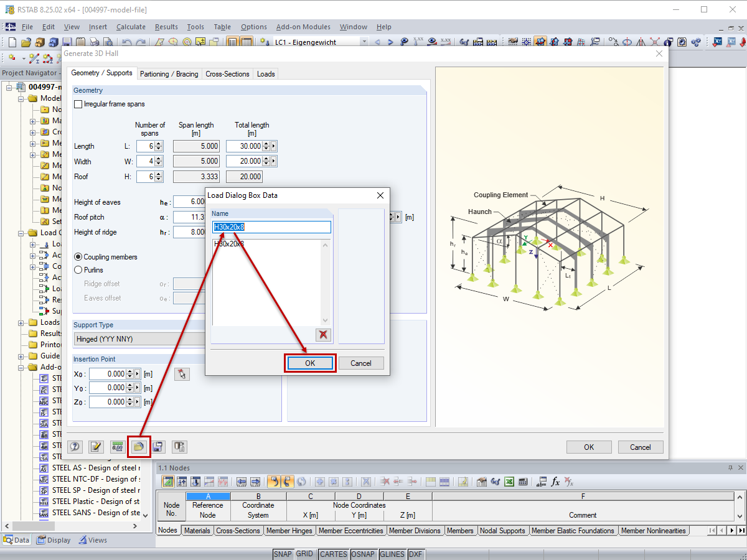Image resolution: width=747 pixels, height=560 pixels.
Task: Click OK in the Load Dialog Box Data
Action: [x=309, y=363]
